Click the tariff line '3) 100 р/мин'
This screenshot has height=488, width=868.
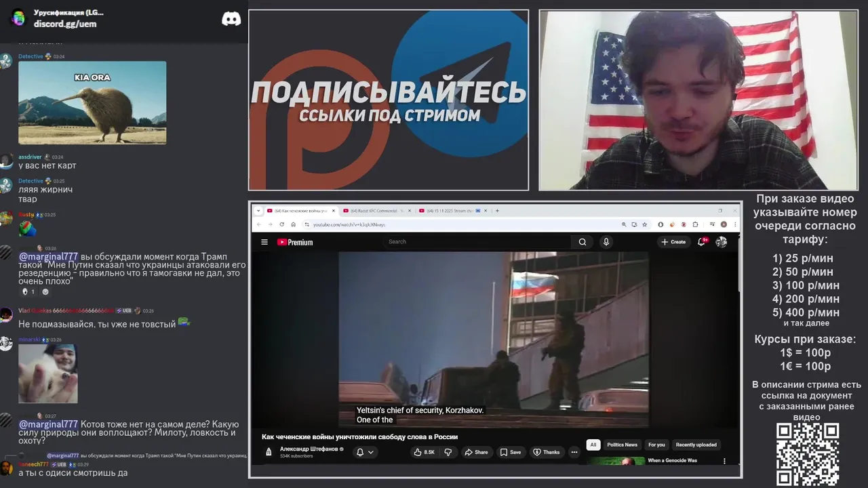pyautogui.click(x=806, y=285)
